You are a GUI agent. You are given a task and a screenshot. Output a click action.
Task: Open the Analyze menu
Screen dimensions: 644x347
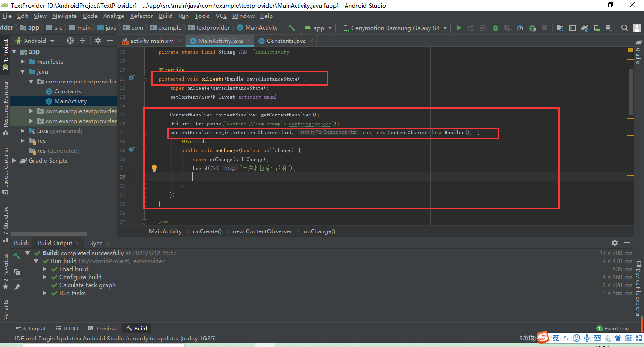coord(113,16)
